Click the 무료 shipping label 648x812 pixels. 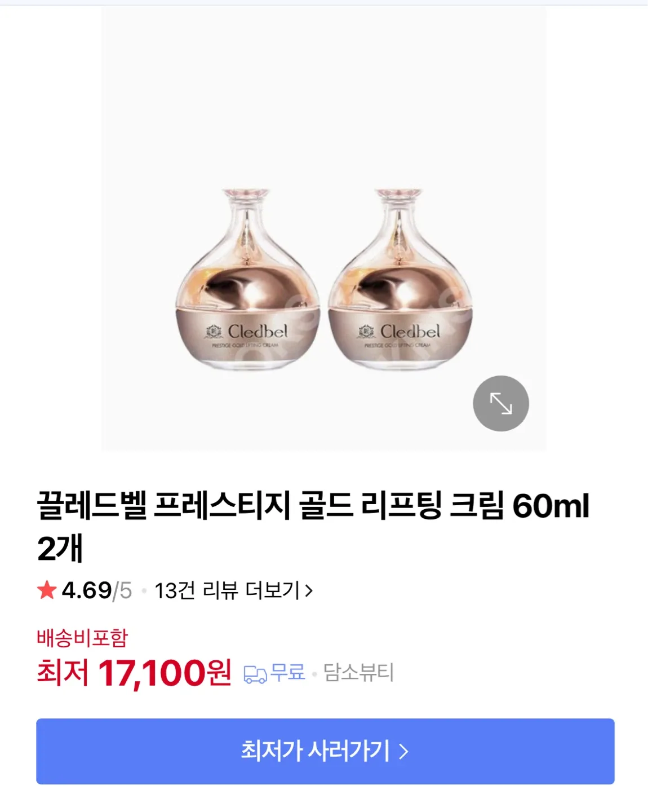tap(287, 673)
